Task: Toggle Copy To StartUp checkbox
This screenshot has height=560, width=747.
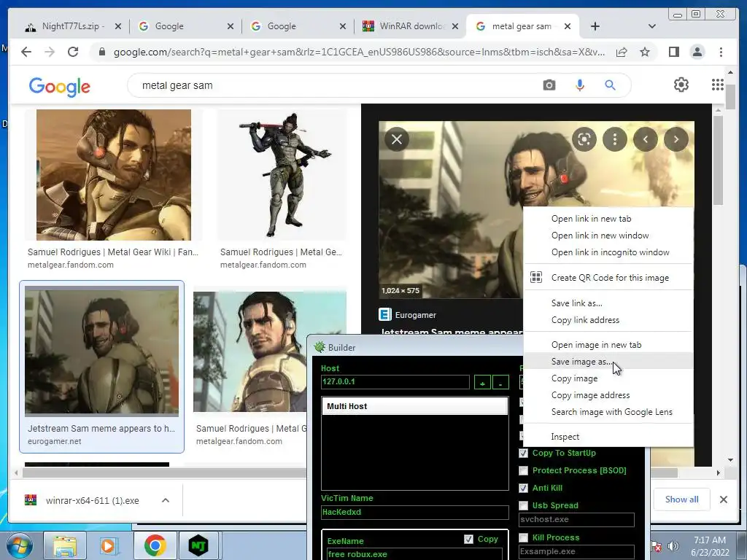Action: click(523, 453)
